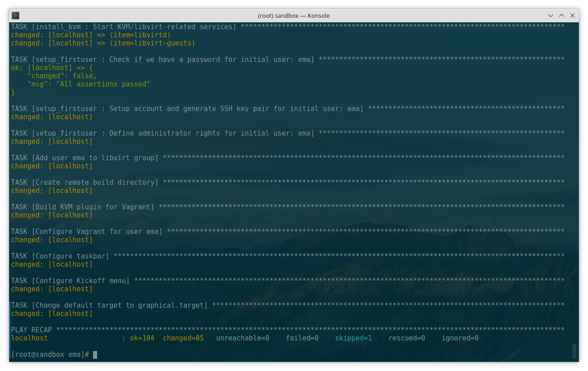Click the '(root) sandbox — Konsole' window title
Screen dimensions: 588x371
click(x=294, y=15)
